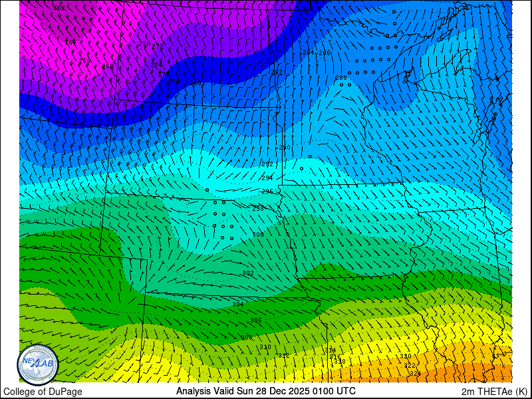Click the 278 contour label
The width and height of the screenshot is (532, 399).
coord(174,82)
